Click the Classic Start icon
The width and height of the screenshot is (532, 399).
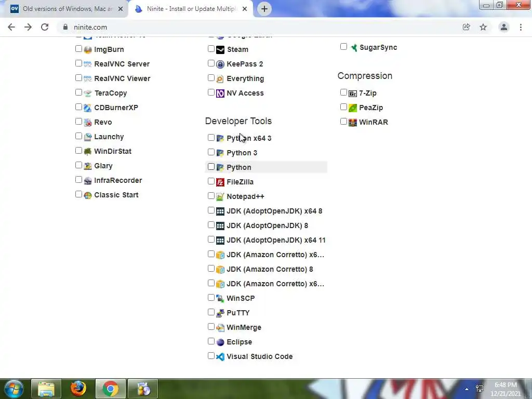point(88,195)
